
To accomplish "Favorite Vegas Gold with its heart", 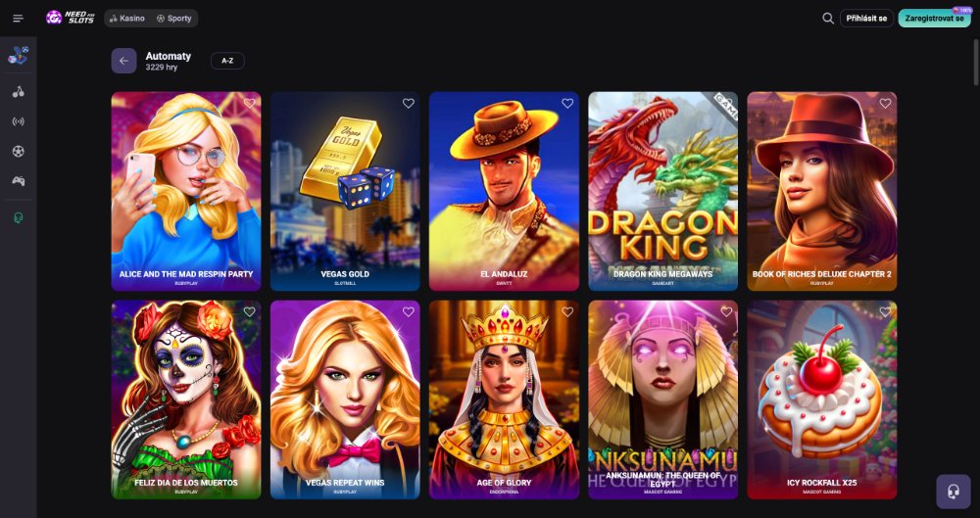I will 408,103.
